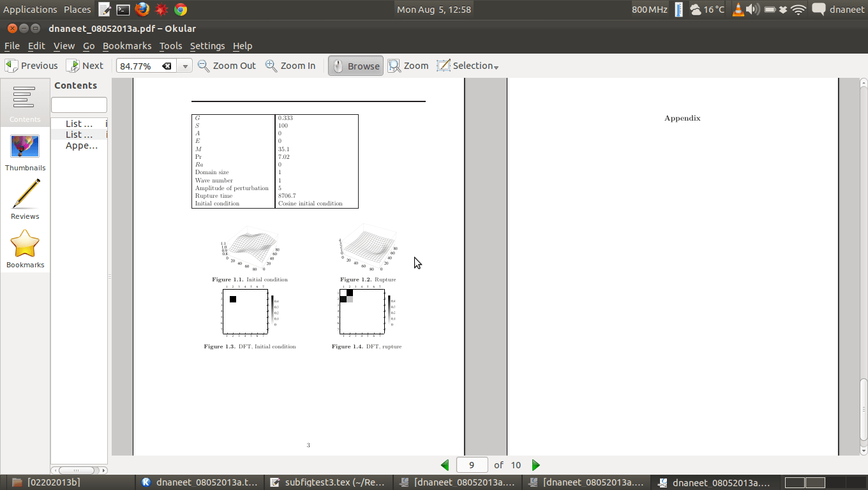Open the 16 °C weather indicator
Image resolution: width=868 pixels, height=490 pixels.
point(707,10)
